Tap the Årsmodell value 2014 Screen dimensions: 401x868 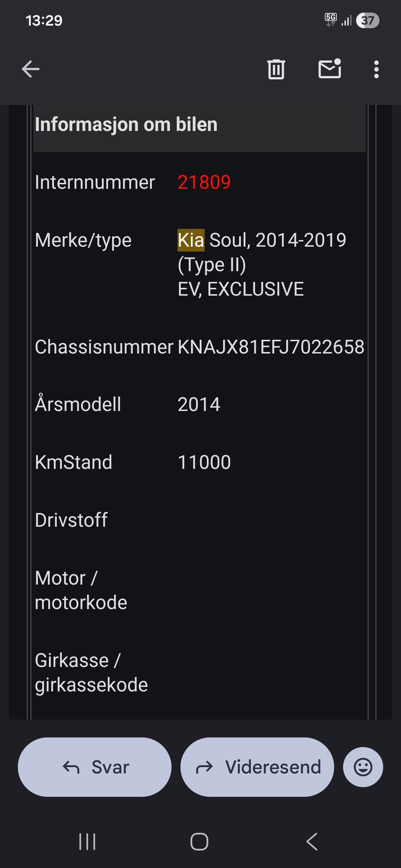tap(199, 405)
